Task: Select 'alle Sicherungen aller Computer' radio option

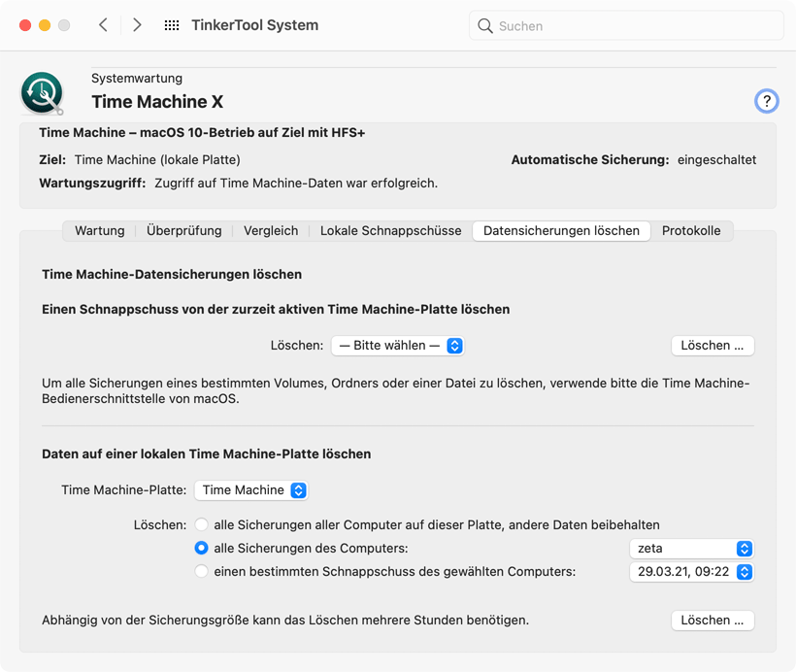Action: [x=202, y=524]
